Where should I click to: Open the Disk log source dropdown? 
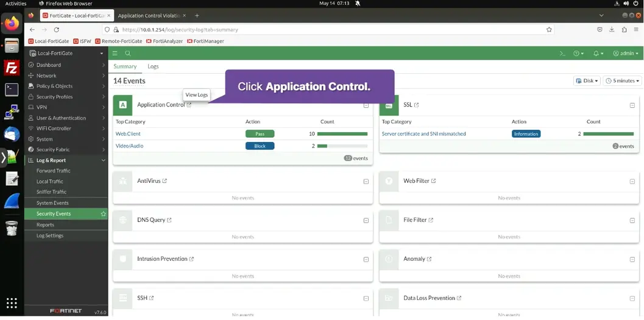(587, 81)
